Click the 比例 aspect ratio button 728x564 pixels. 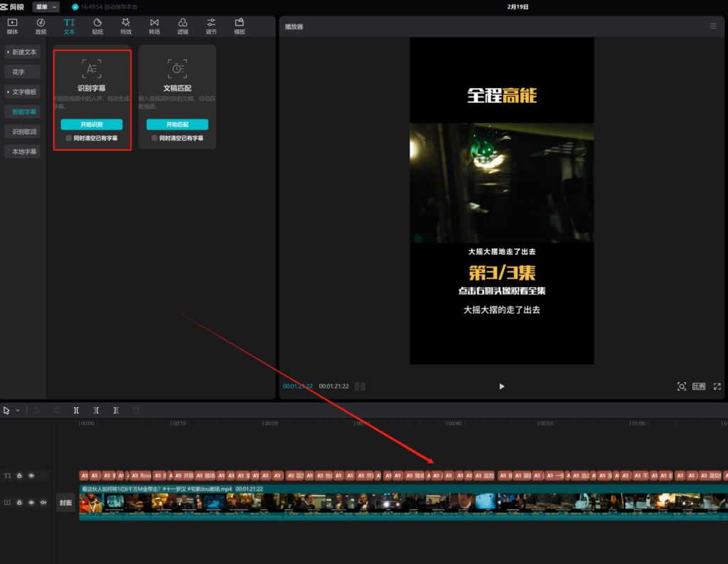(x=699, y=386)
